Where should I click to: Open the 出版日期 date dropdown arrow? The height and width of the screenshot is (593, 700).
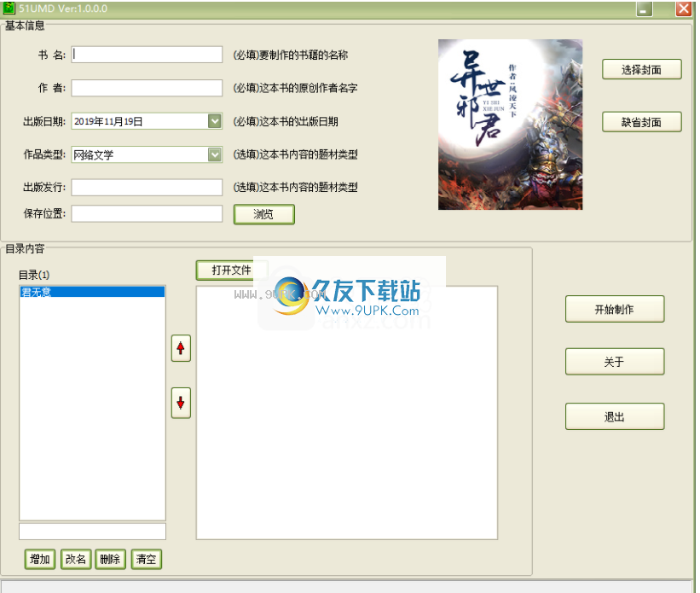pos(215,121)
